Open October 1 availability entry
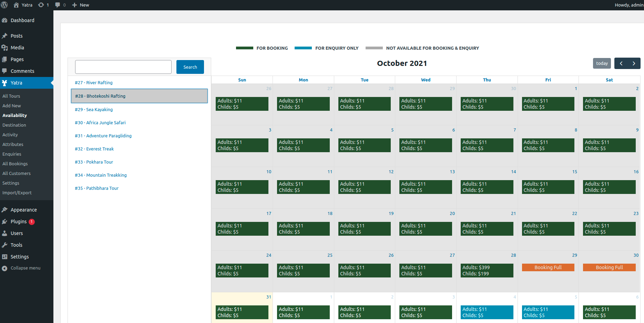Viewport: 644px width, 323px height. coord(548,104)
